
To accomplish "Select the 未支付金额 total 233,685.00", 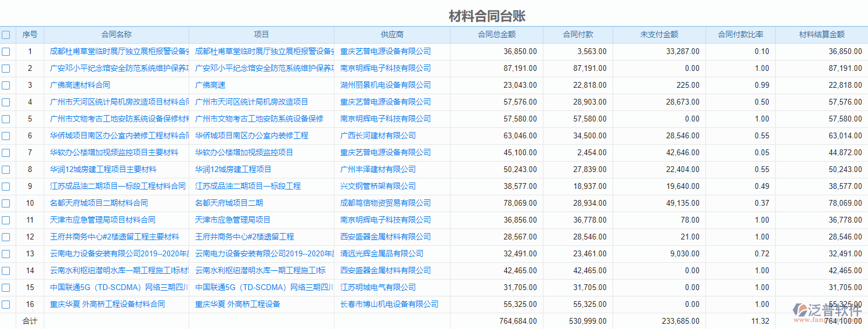I will (680, 321).
